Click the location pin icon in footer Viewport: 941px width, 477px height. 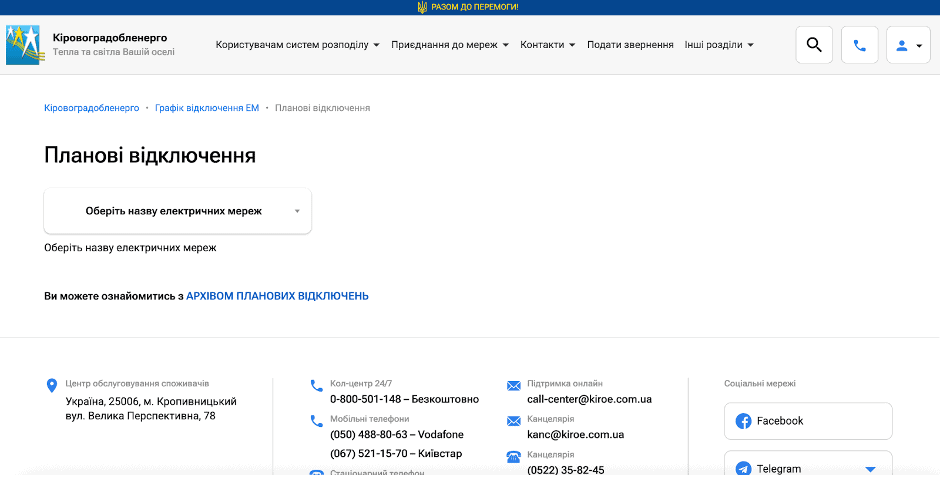coord(52,386)
